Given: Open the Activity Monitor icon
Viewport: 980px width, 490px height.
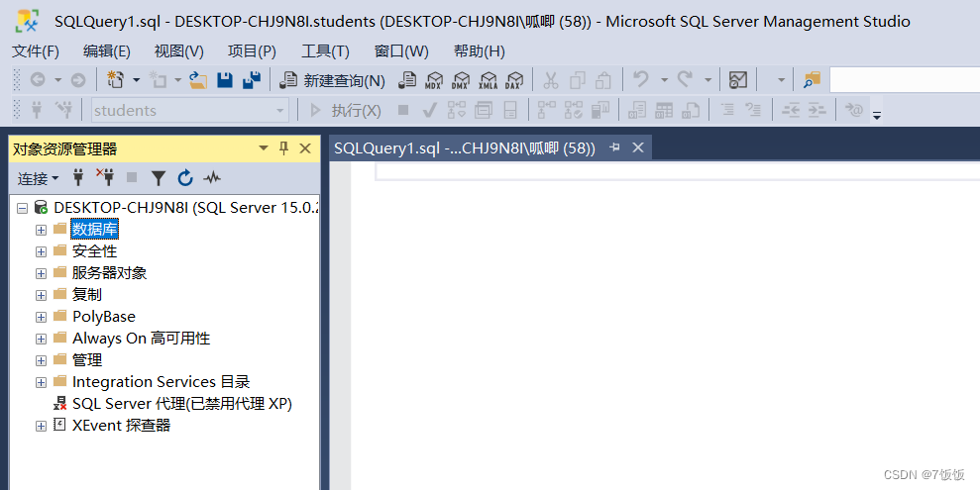Looking at the screenshot, I should coord(738,80).
